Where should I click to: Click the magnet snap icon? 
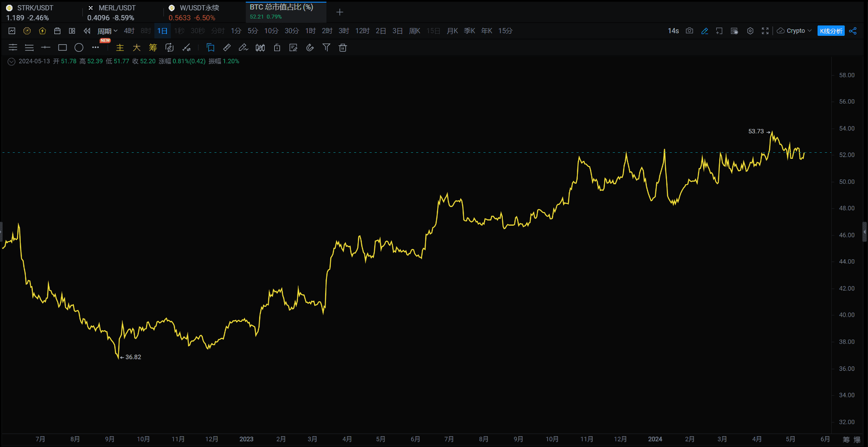[310, 47]
